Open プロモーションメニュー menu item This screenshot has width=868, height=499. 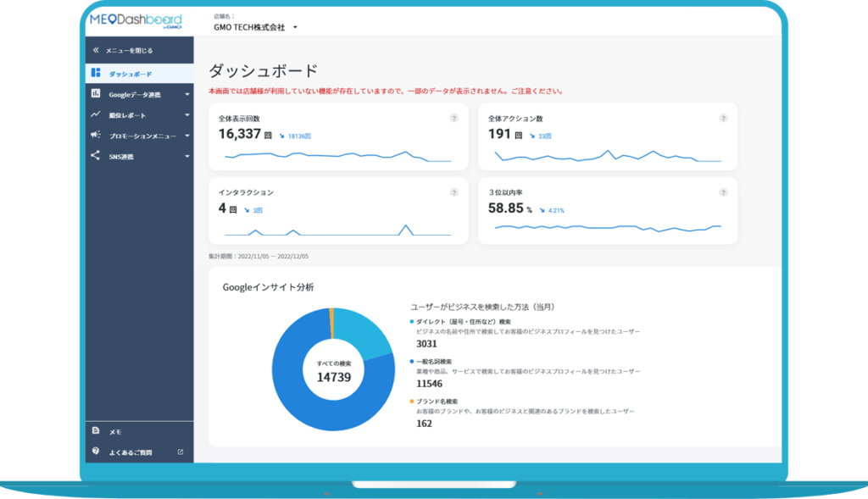tap(140, 136)
